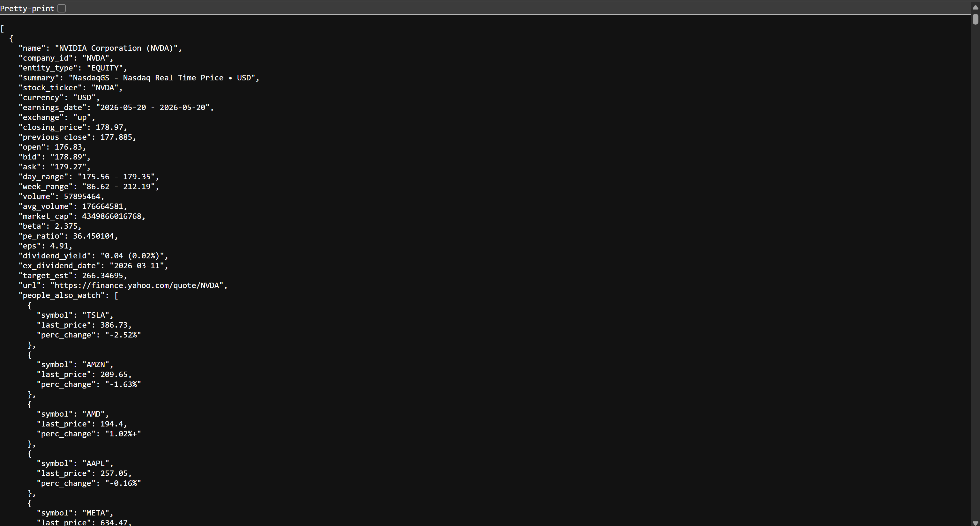Click the company_id field key
The width and height of the screenshot is (980, 526).
[x=46, y=58]
